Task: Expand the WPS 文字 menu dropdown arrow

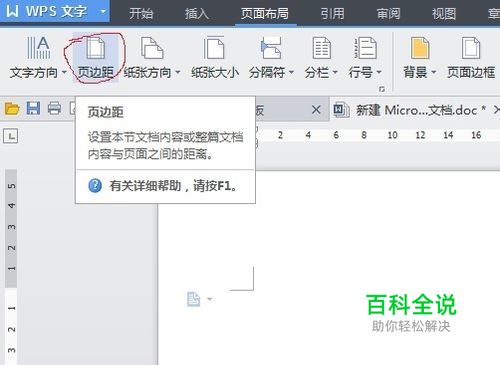Action: (103, 12)
